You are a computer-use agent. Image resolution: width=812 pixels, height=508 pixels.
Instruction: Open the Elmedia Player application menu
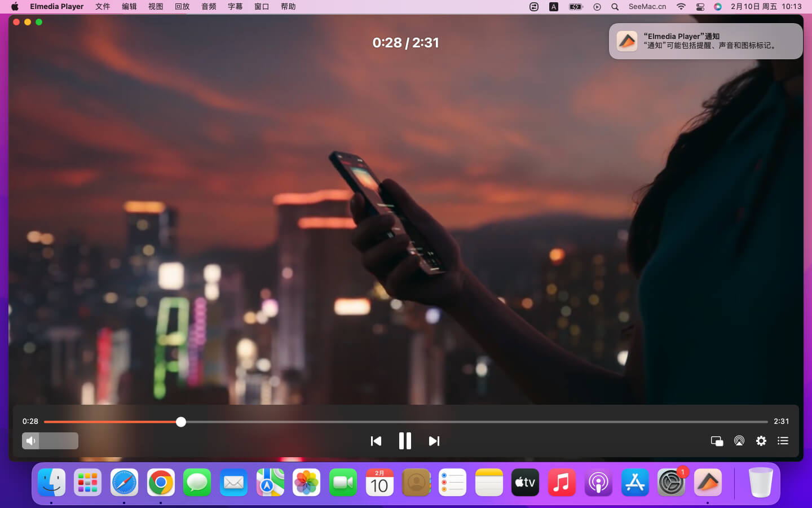pyautogui.click(x=56, y=7)
